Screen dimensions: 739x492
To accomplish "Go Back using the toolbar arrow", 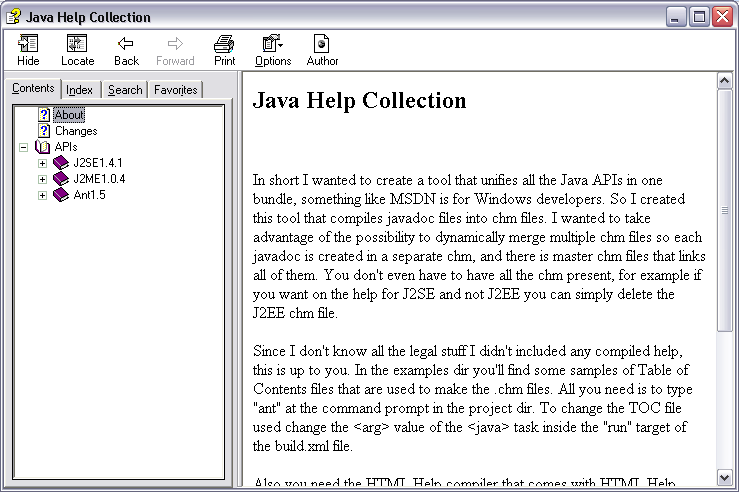I will [x=126, y=44].
